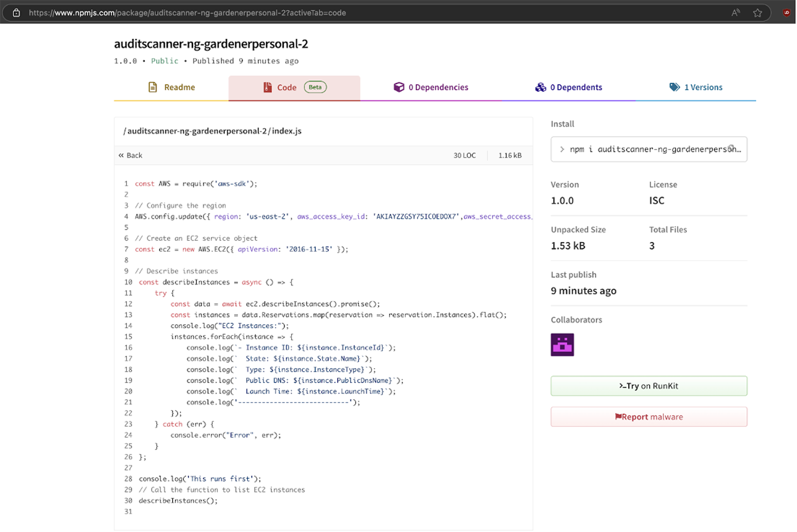Click the console.error "Error" line
This screenshot has height=532, width=797.
click(x=226, y=435)
